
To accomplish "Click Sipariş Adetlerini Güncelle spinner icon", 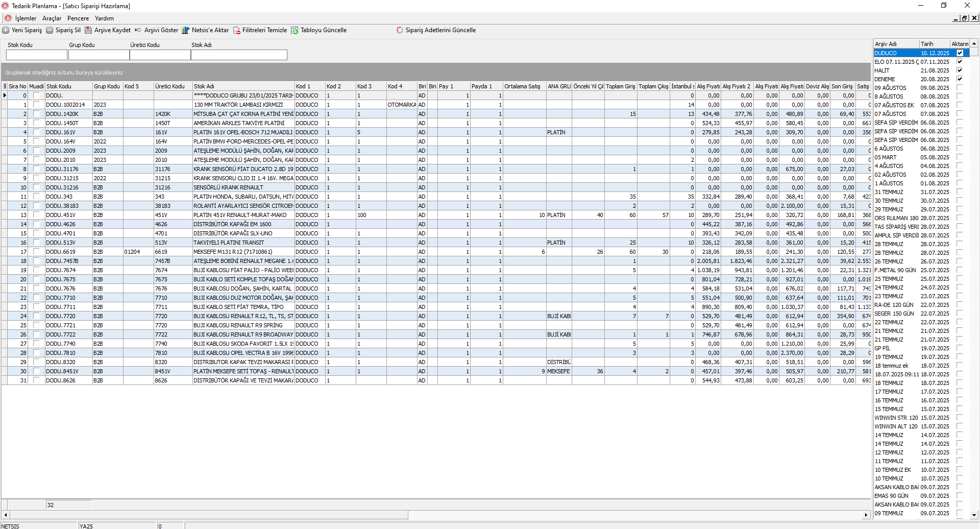I will [x=400, y=30].
